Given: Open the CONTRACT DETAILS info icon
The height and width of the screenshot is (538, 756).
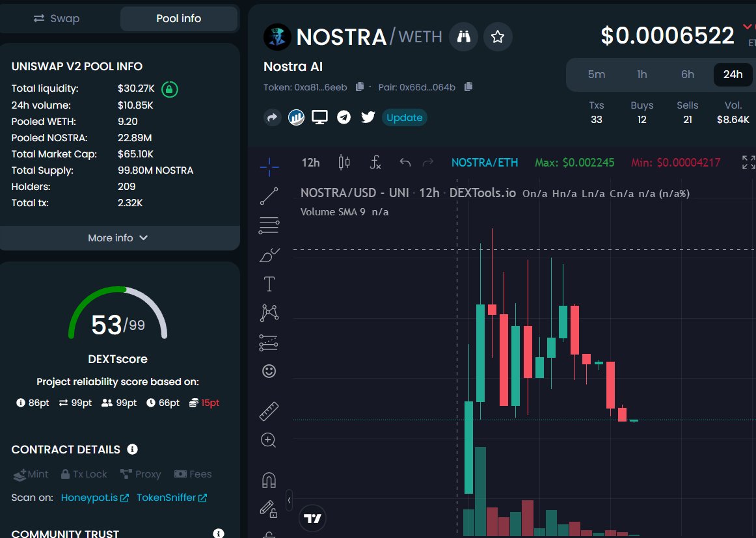Looking at the screenshot, I should [x=132, y=450].
